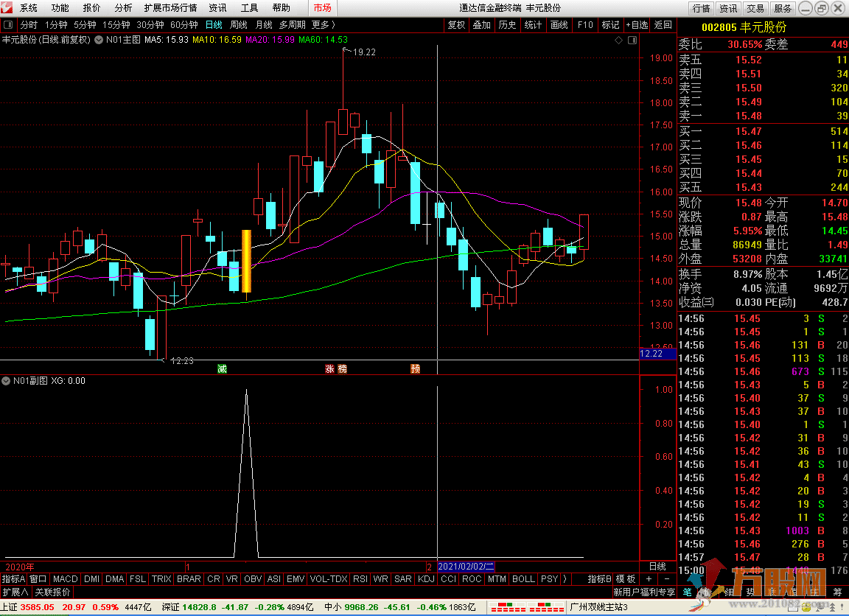
Task: Open the 扩展市场行情 menu
Action: tap(170, 7)
